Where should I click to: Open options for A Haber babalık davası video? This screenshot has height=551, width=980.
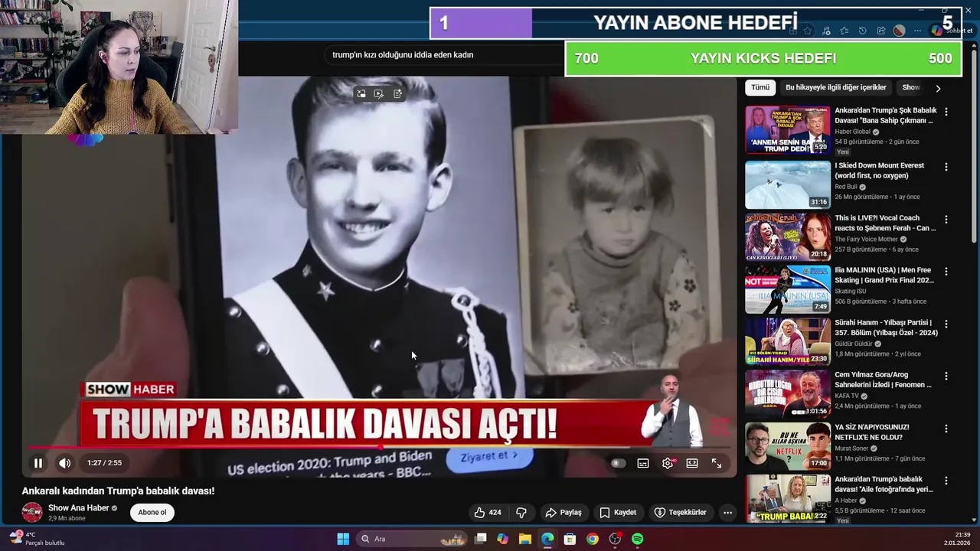click(946, 481)
